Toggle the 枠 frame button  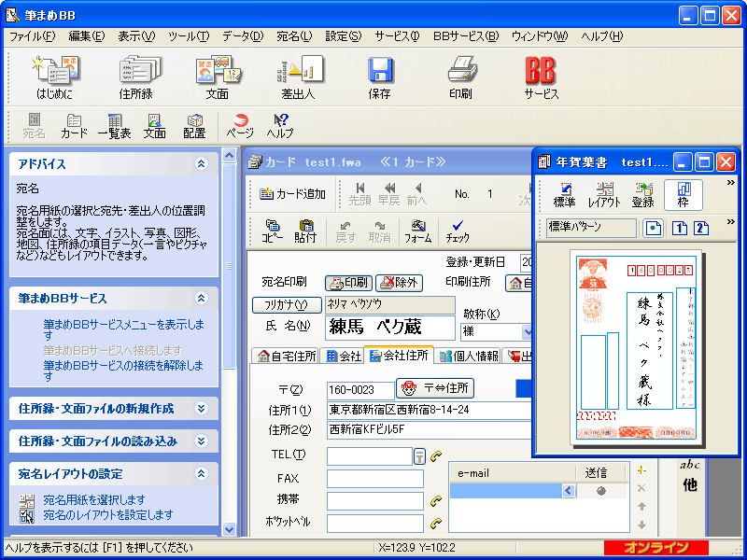684,195
